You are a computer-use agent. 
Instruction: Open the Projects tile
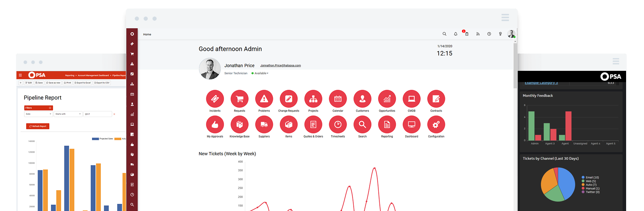pyautogui.click(x=313, y=99)
